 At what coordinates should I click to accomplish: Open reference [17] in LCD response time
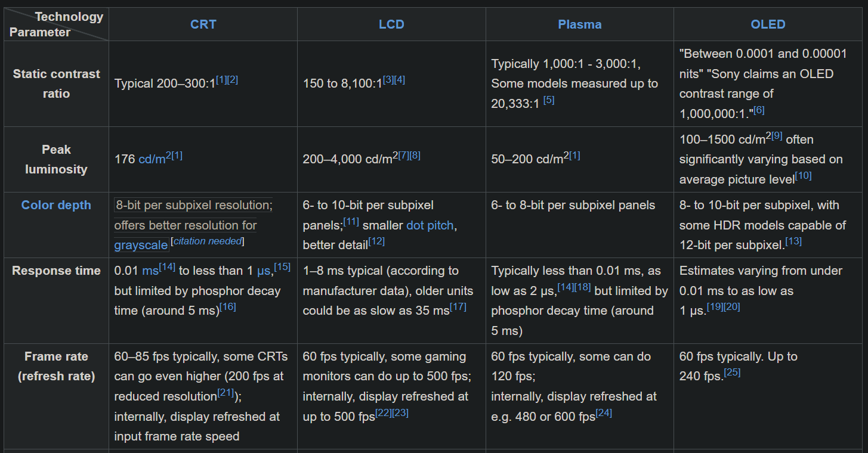point(458,307)
